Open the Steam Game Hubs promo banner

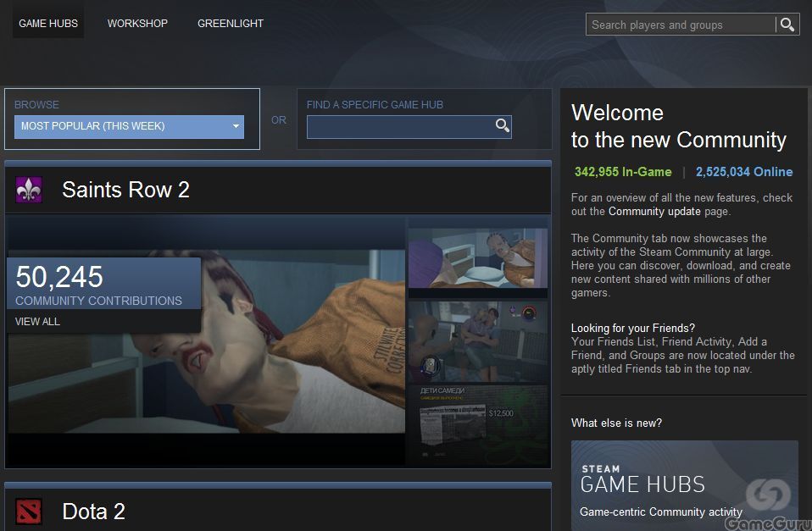coord(685,485)
